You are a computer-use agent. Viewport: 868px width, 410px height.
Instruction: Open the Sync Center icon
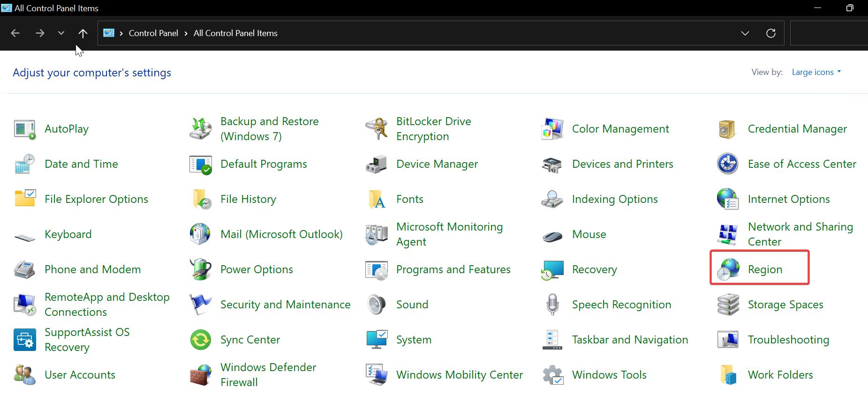pyautogui.click(x=201, y=340)
